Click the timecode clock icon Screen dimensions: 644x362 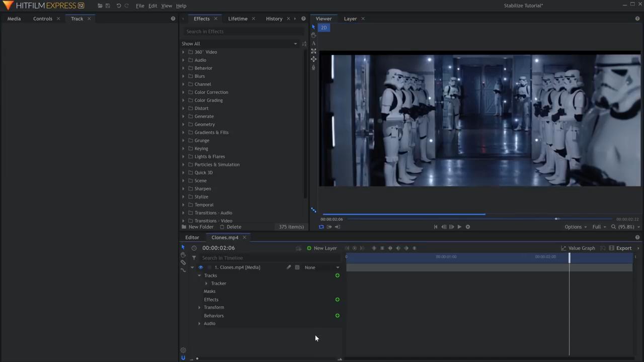click(194, 248)
